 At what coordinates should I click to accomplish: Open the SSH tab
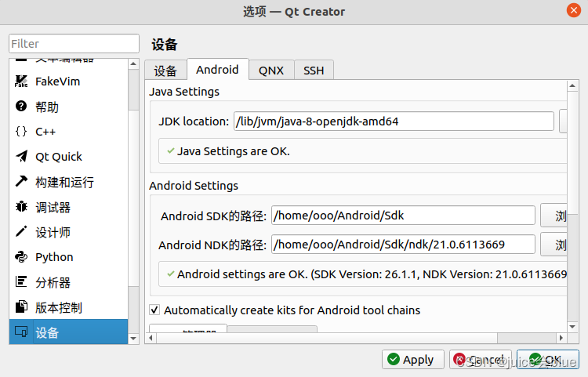click(x=314, y=70)
